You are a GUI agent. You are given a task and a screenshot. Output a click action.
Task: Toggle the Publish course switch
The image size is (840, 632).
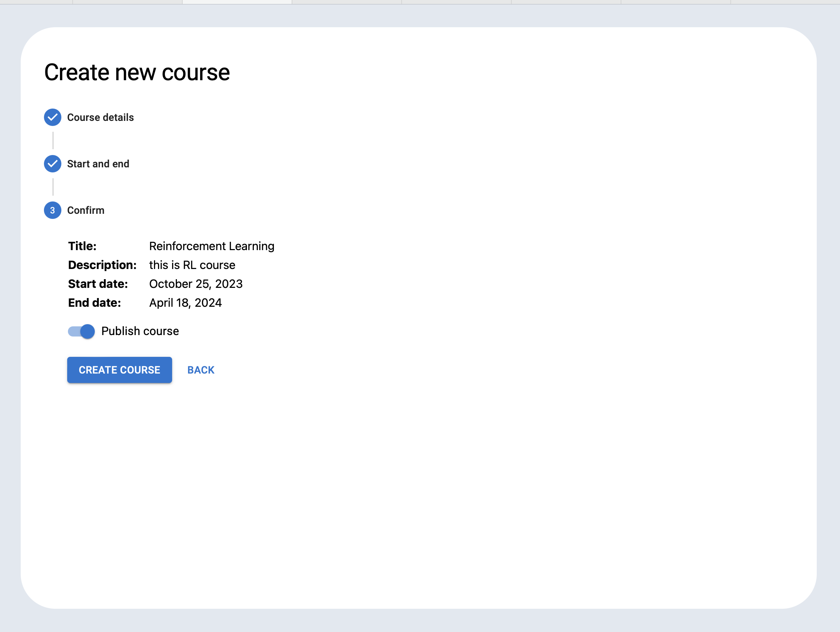pos(81,331)
